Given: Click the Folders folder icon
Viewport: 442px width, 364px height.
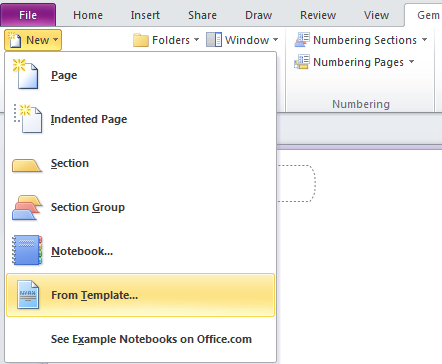Looking at the screenshot, I should coord(141,40).
